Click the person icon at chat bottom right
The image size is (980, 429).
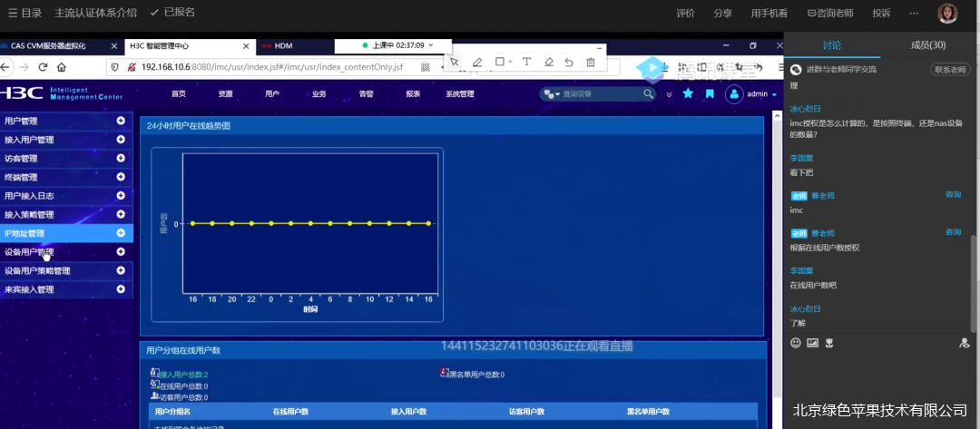pyautogui.click(x=965, y=343)
